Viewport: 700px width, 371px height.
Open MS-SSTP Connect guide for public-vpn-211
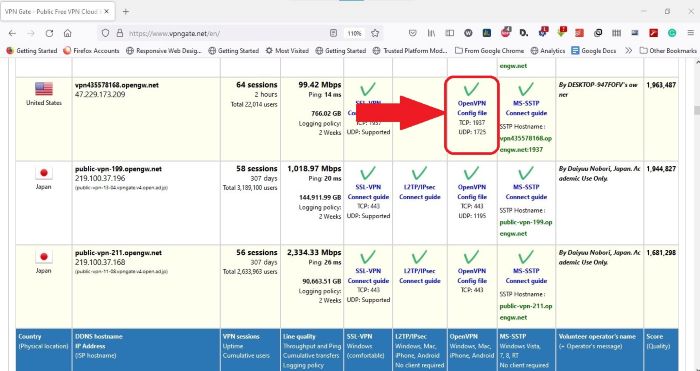[x=526, y=275]
